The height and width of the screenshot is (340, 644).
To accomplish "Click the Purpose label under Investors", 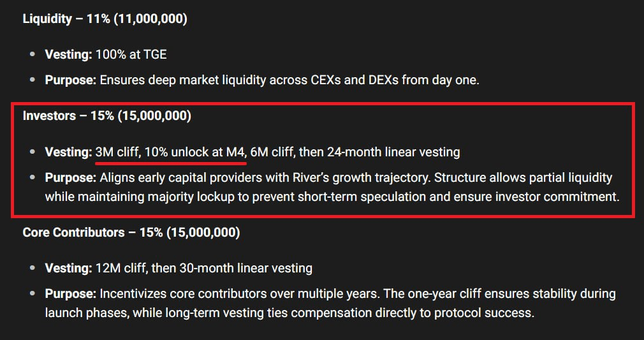I will [x=70, y=177].
